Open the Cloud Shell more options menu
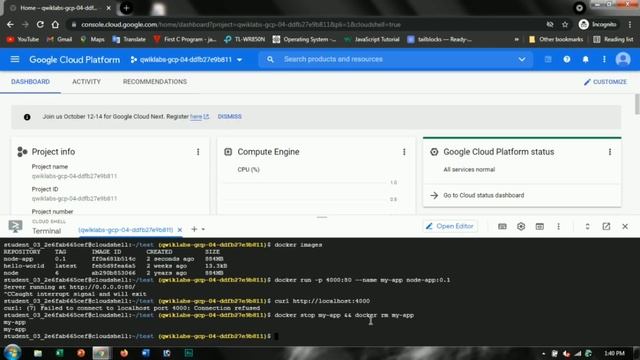640x360 pixels. [558, 227]
